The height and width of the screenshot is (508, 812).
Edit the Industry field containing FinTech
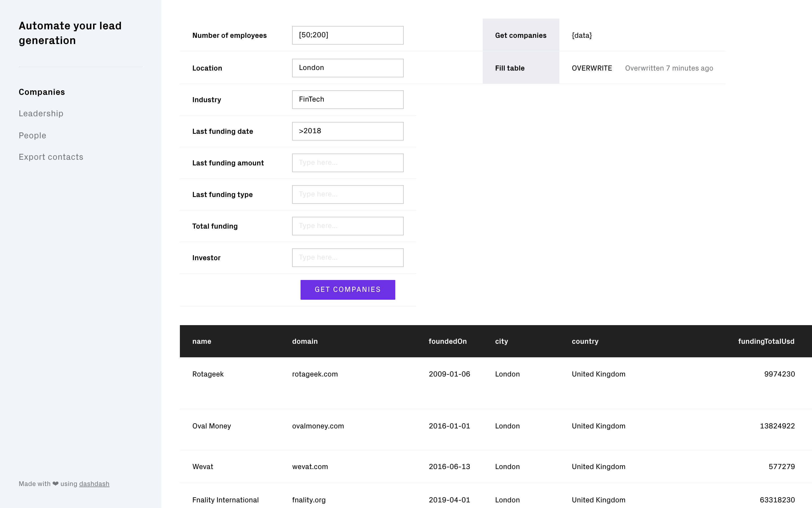(348, 99)
